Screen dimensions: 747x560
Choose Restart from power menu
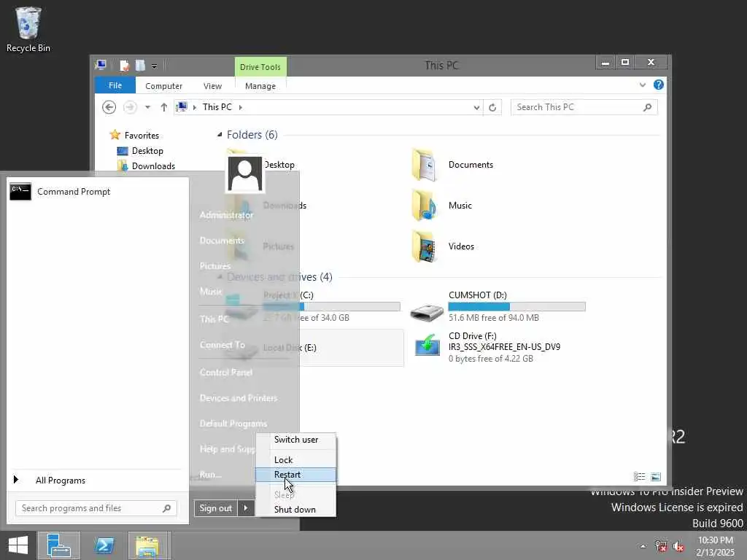tap(296, 474)
